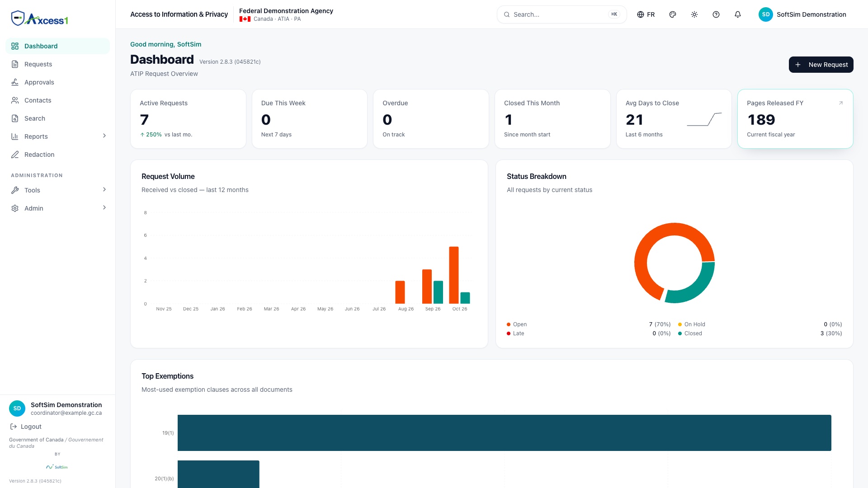Click the Redaction pencil icon

click(x=15, y=155)
